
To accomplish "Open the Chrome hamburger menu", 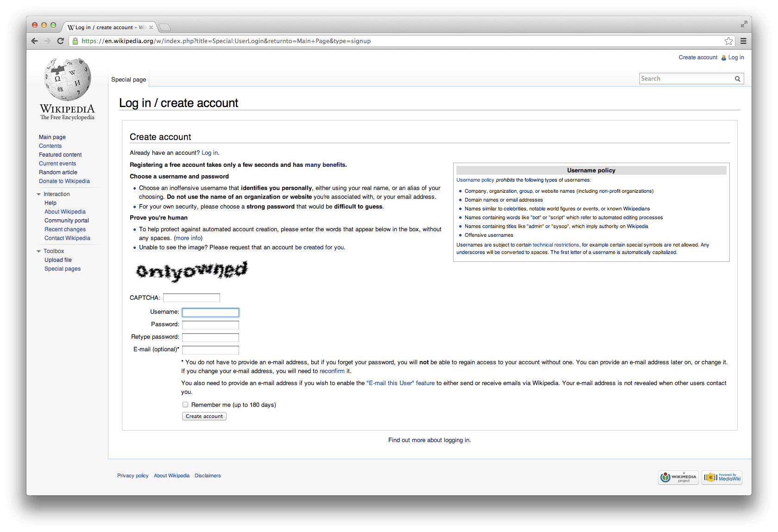I will tap(743, 41).
